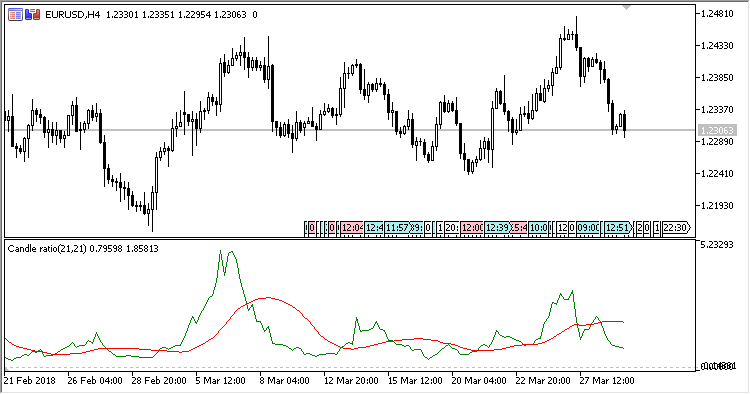The image size is (750, 394).
Task: Click the 22 Mar 20:00 time label
Action: point(543,381)
